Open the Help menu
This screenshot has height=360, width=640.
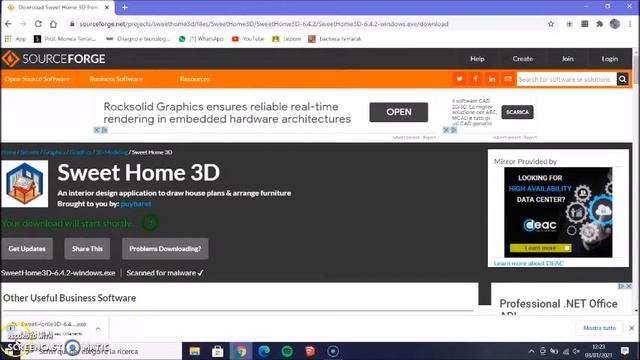pos(477,59)
